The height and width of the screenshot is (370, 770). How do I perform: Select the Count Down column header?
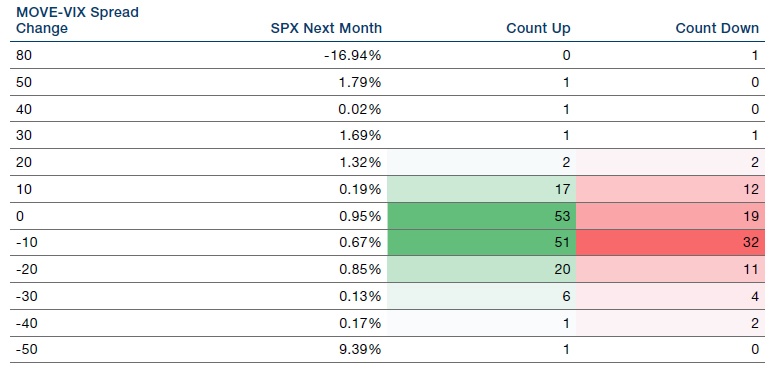click(x=717, y=28)
